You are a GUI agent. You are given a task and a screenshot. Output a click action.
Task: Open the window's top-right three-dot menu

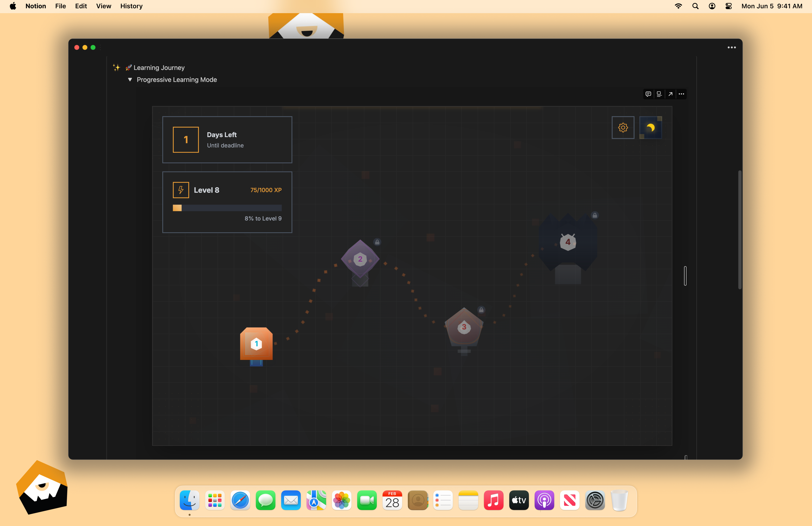pos(732,47)
